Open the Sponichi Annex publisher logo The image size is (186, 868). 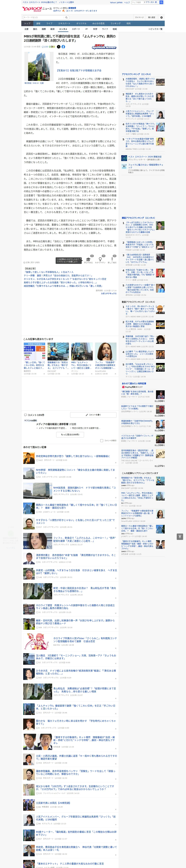[x=104, y=47]
